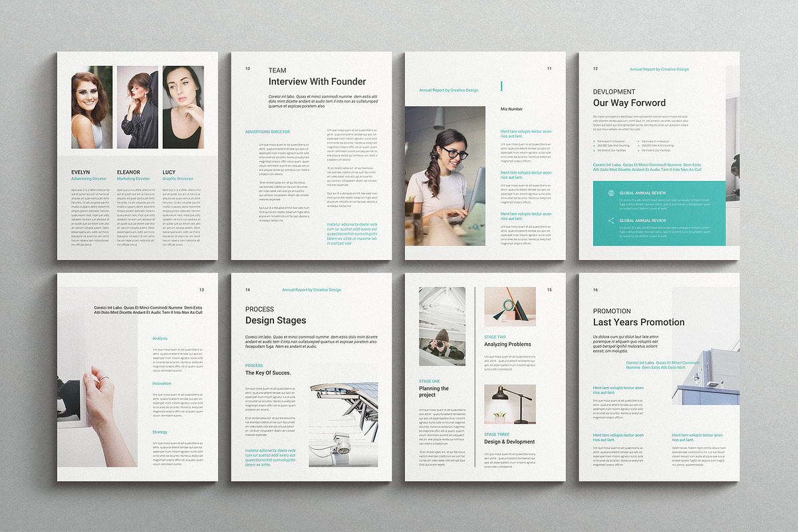Select the "Analyzing Problems" stage title

[507, 344]
